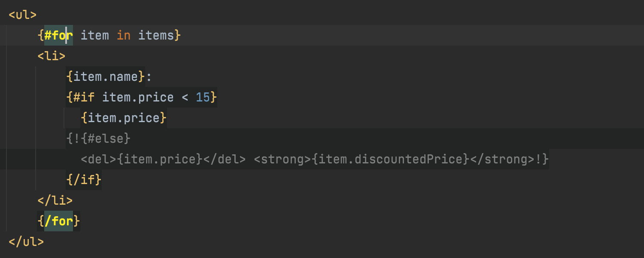Click the highlighted /for closing tag
Image resolution: width=644 pixels, height=258 pixels.
pos(58,221)
